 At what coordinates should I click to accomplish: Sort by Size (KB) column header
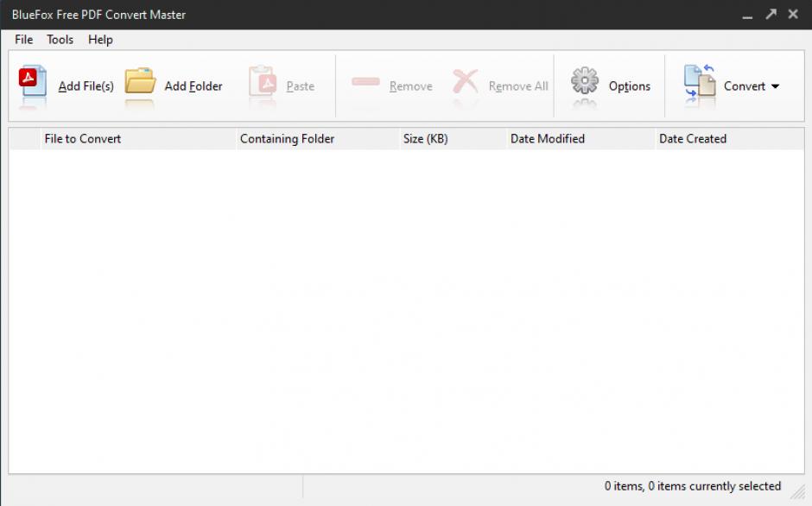[x=453, y=139]
